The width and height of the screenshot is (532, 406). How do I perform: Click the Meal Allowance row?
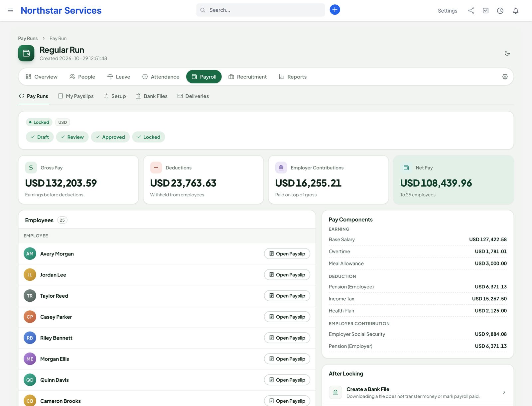click(418, 263)
